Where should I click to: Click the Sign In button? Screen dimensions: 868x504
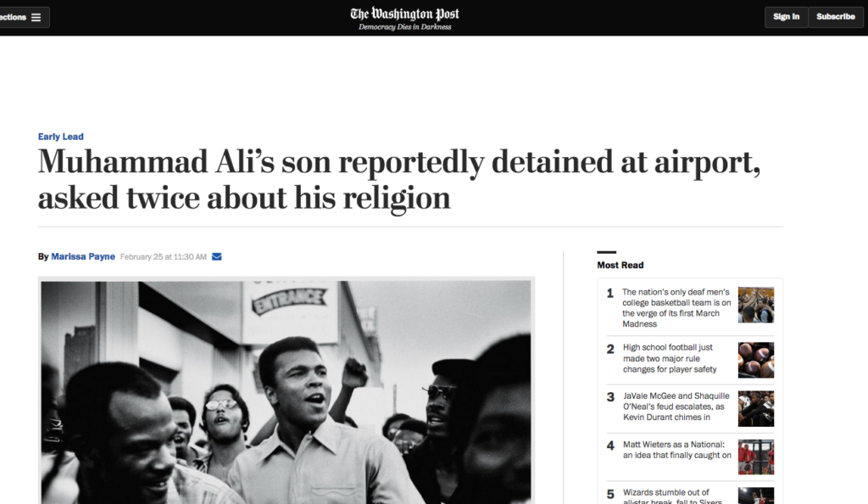pyautogui.click(x=786, y=17)
